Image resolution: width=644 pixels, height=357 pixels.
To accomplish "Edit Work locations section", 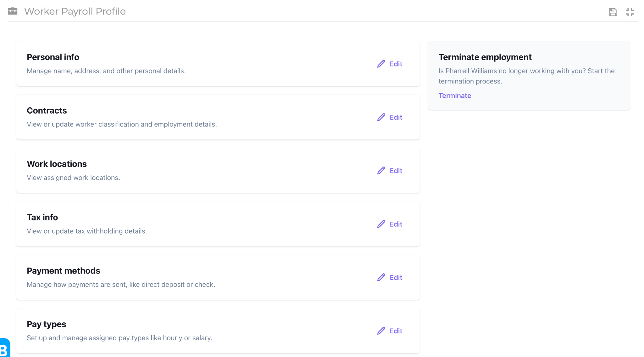I will point(396,171).
